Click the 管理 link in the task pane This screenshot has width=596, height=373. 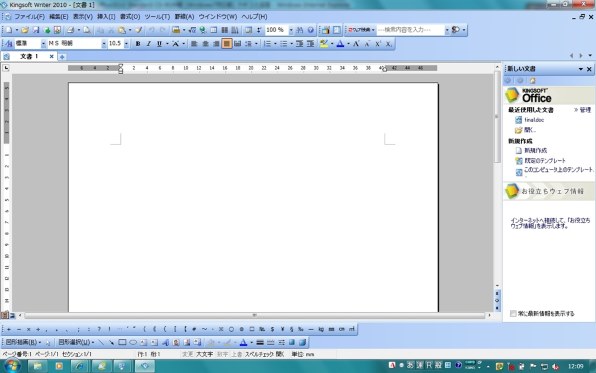(585, 110)
